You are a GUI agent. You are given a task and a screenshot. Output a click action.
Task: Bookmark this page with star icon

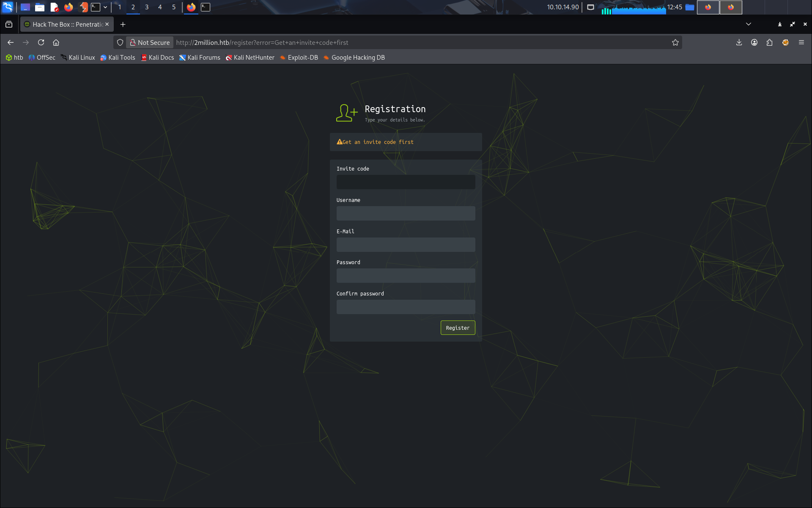(x=675, y=42)
